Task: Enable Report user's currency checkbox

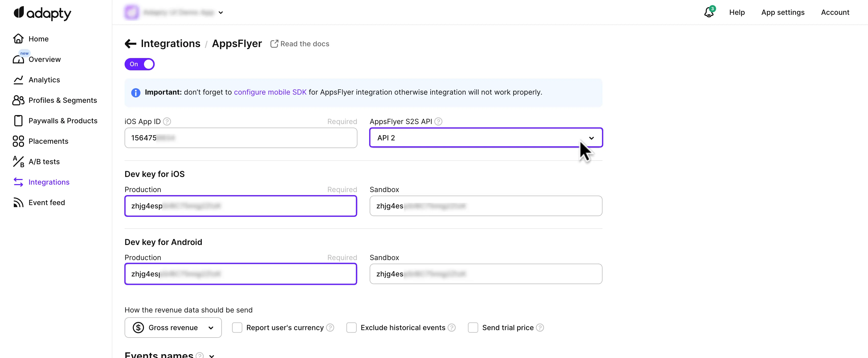Action: (237, 328)
